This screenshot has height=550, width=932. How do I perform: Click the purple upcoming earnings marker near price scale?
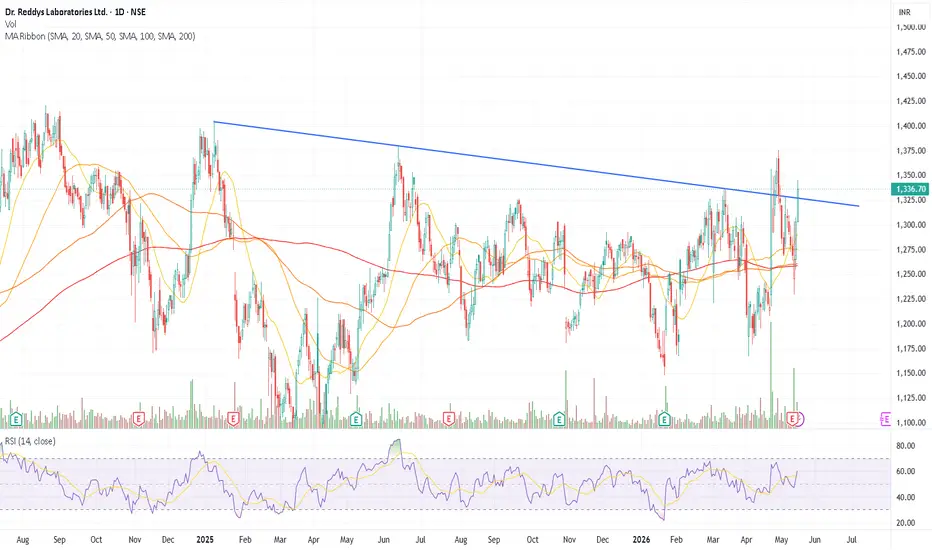tap(885, 419)
